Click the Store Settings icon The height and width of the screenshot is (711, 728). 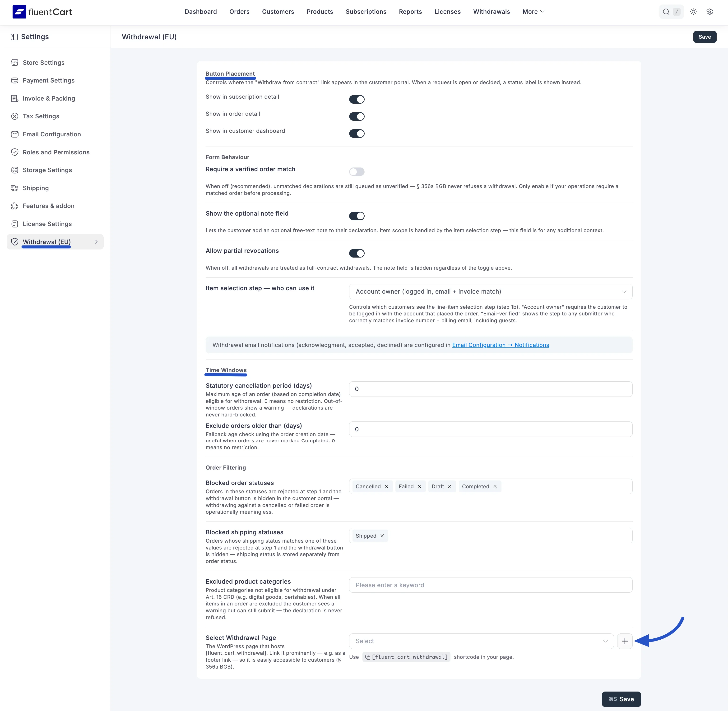click(x=15, y=62)
